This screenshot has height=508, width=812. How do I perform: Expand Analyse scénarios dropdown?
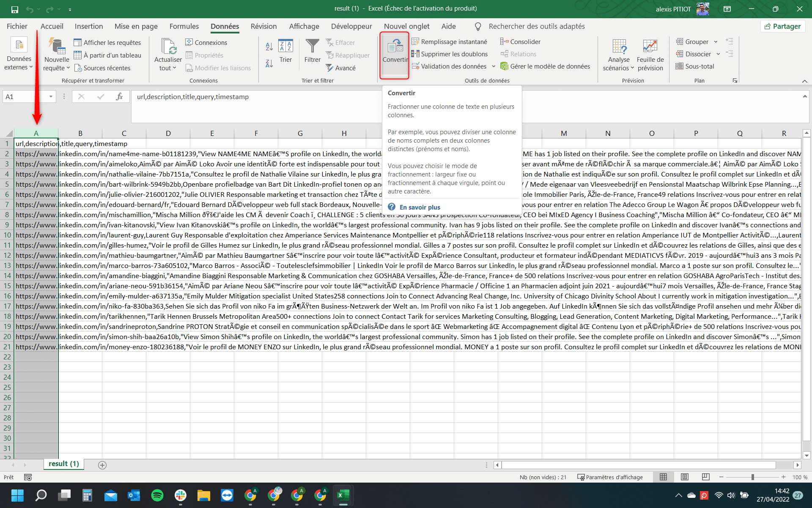[x=618, y=68]
